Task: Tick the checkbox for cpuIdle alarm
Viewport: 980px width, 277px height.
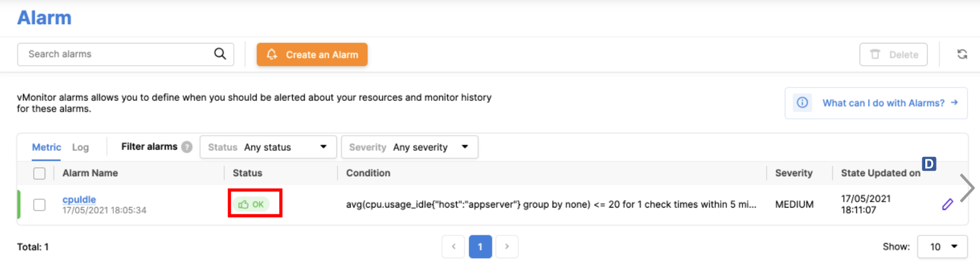Action: [x=39, y=205]
